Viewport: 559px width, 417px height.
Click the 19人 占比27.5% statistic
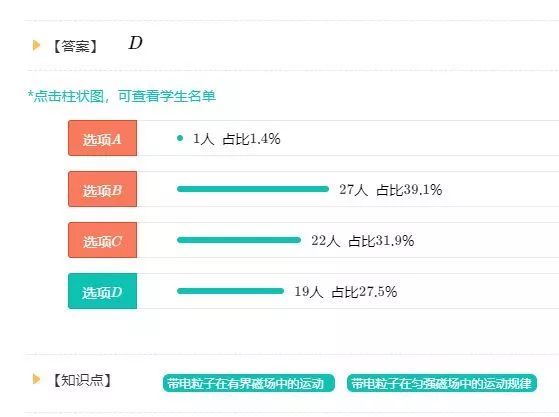coord(346,292)
